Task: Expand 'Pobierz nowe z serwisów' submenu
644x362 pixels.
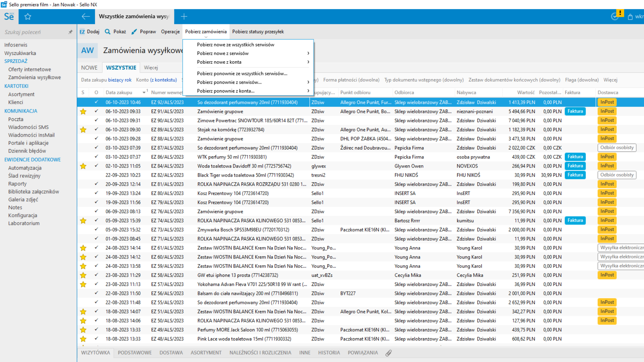Action: 248,53
